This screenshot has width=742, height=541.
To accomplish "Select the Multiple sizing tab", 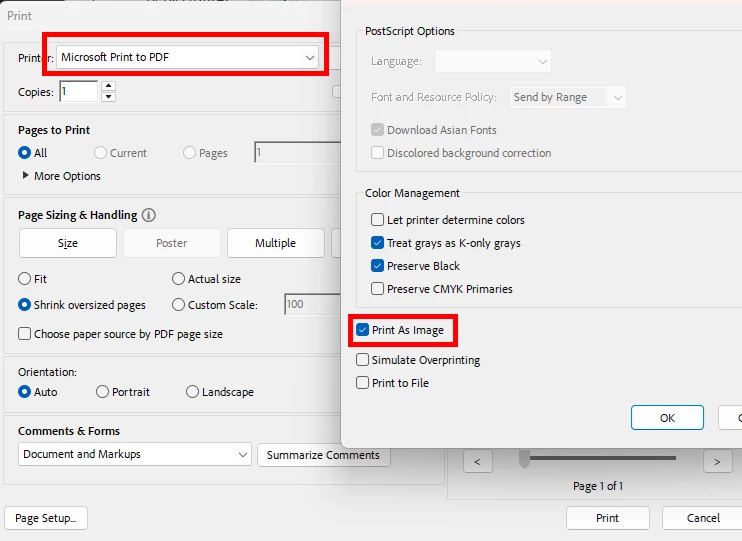I will coord(275,243).
